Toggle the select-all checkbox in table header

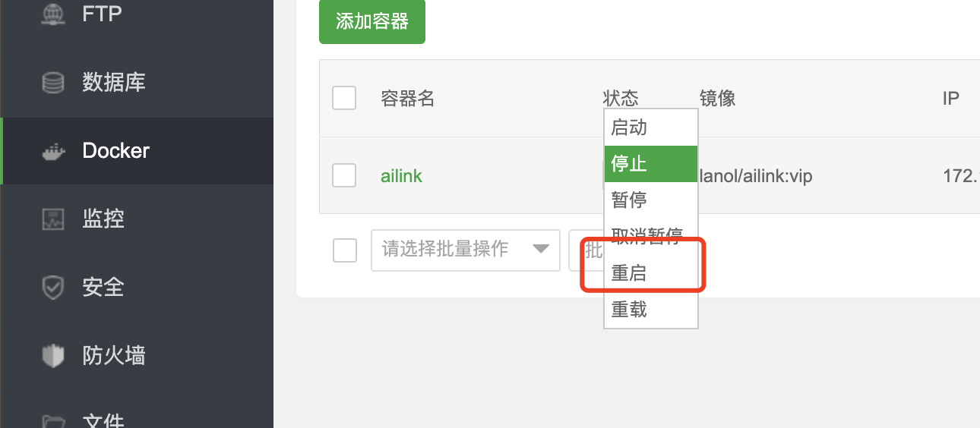(x=344, y=98)
